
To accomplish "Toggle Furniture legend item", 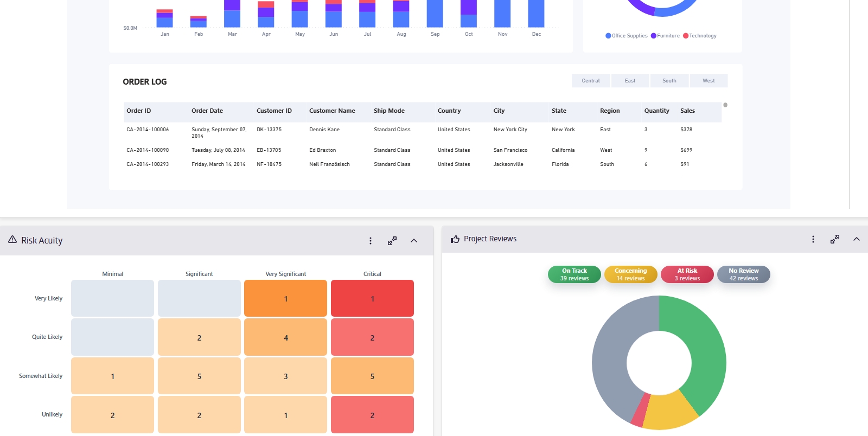I will [x=665, y=36].
